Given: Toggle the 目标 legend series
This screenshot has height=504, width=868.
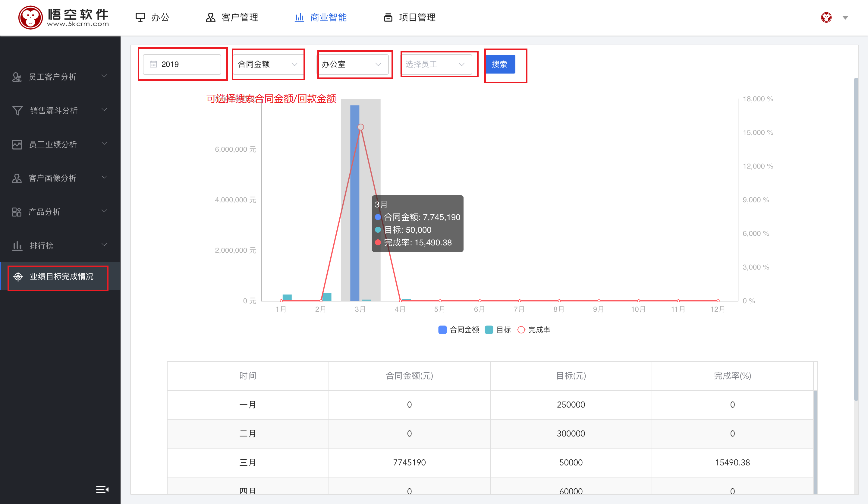Looking at the screenshot, I should coord(498,330).
